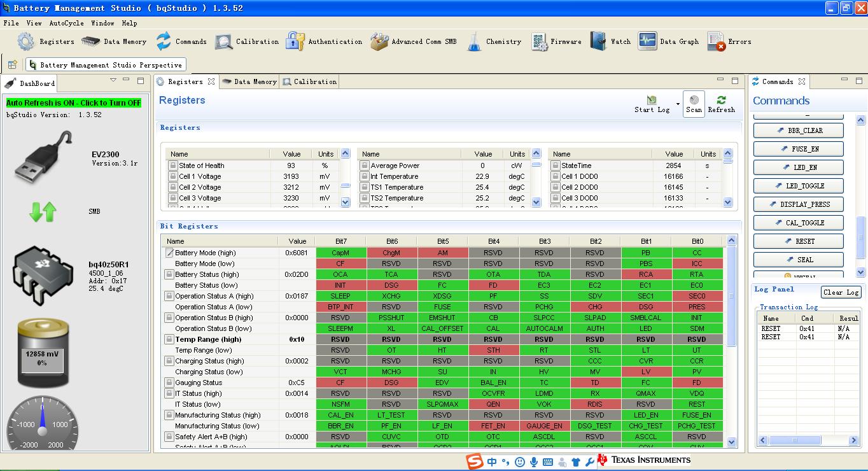Image resolution: width=868 pixels, height=471 pixels.
Task: Open the Errors toolbar icon
Action: pos(717,41)
